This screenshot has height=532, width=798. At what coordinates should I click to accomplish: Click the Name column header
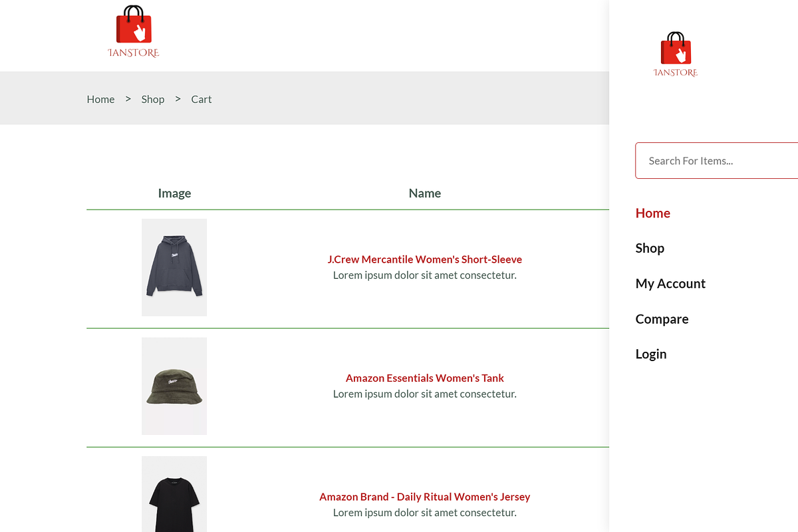click(x=425, y=194)
